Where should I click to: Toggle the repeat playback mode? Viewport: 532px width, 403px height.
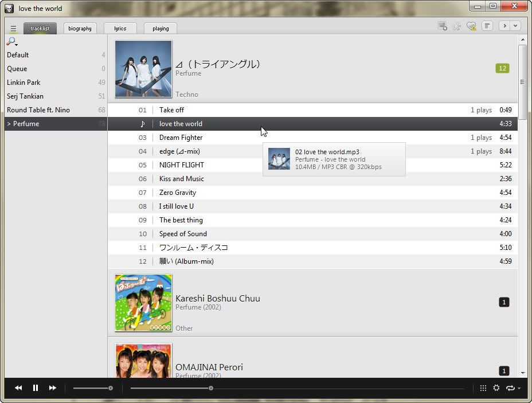[x=510, y=388]
